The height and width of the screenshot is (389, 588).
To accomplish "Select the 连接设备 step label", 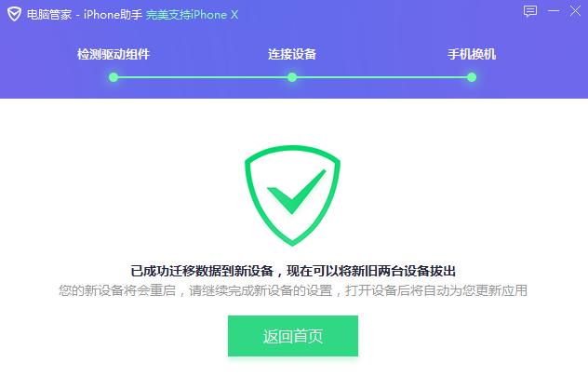I will coord(292,54).
